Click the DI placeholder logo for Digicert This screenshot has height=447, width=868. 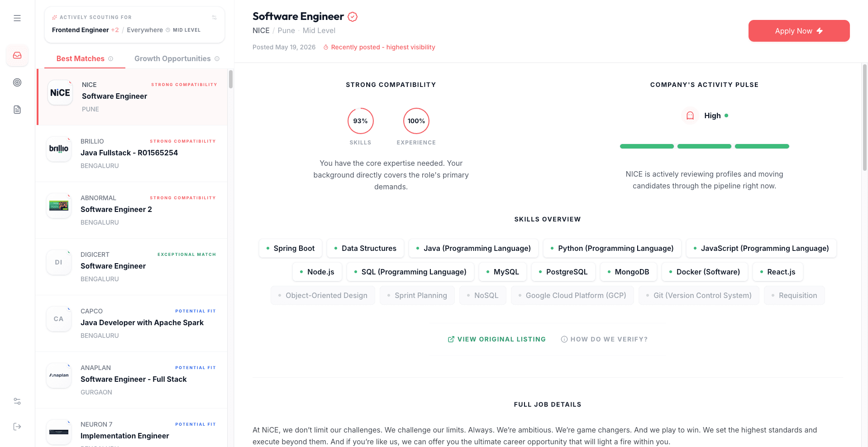tap(59, 262)
